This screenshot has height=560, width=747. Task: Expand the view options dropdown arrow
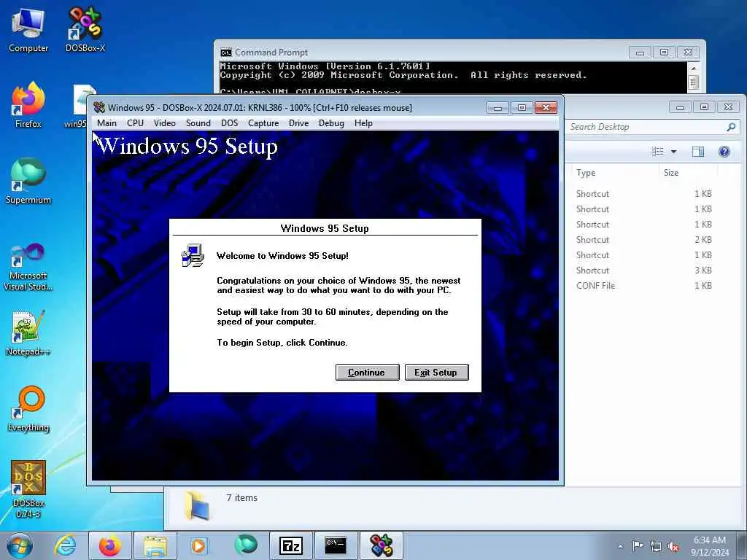click(673, 152)
